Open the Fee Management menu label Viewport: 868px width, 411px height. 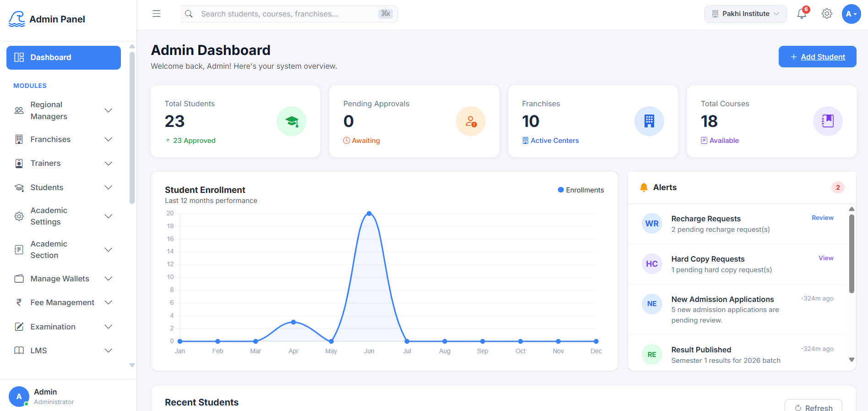click(62, 302)
